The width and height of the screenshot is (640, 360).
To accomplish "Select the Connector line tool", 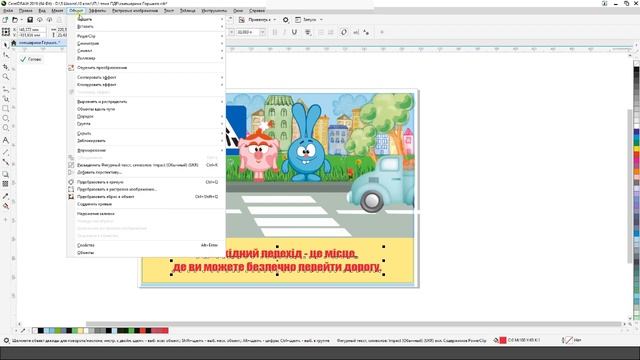I will coord(6,162).
